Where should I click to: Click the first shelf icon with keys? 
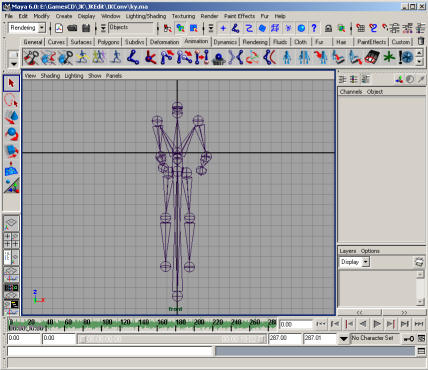pos(31,57)
